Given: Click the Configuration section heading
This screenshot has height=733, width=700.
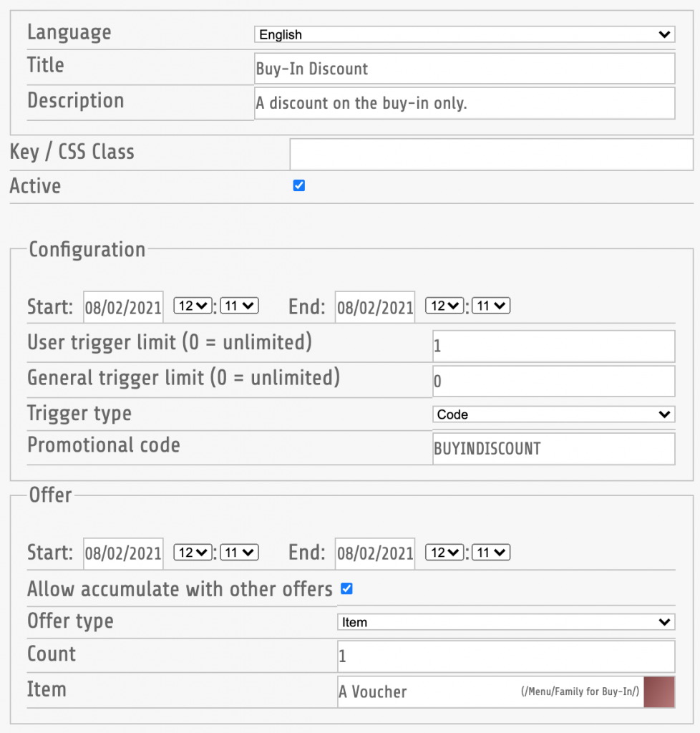Looking at the screenshot, I should pyautogui.click(x=87, y=249).
